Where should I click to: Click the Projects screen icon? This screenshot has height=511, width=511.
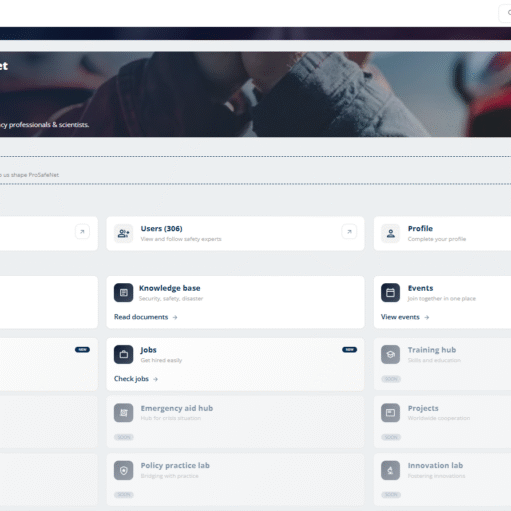pos(391,413)
